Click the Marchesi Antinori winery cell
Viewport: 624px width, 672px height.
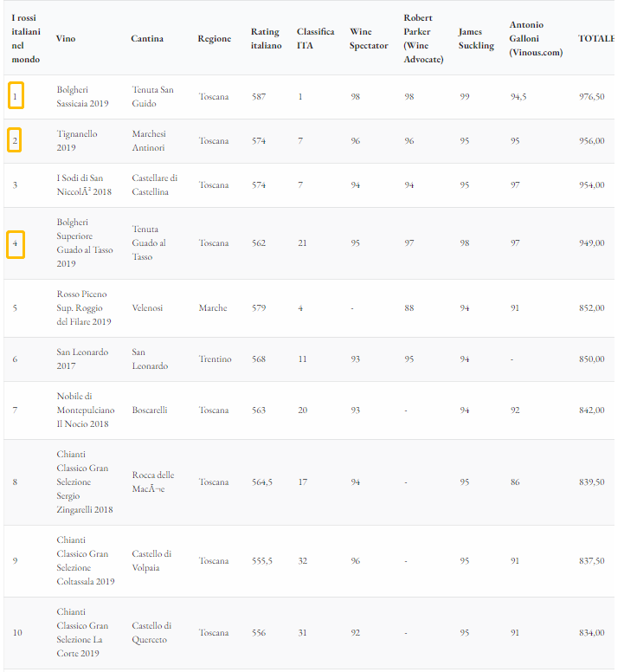coord(149,140)
